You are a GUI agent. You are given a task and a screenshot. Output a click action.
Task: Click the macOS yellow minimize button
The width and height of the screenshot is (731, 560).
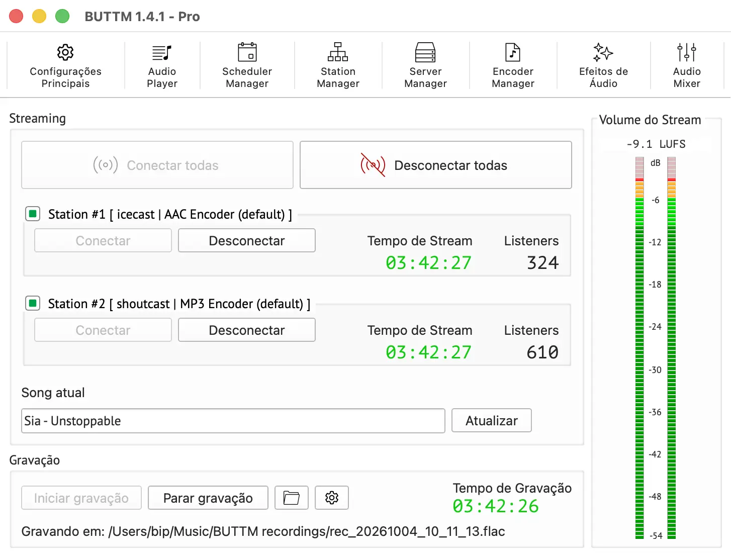tap(39, 16)
